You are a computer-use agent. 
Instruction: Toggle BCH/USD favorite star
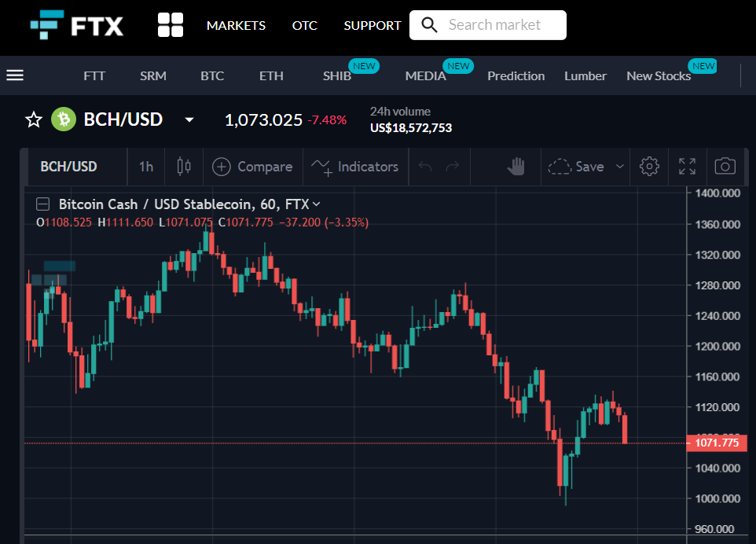coord(34,119)
